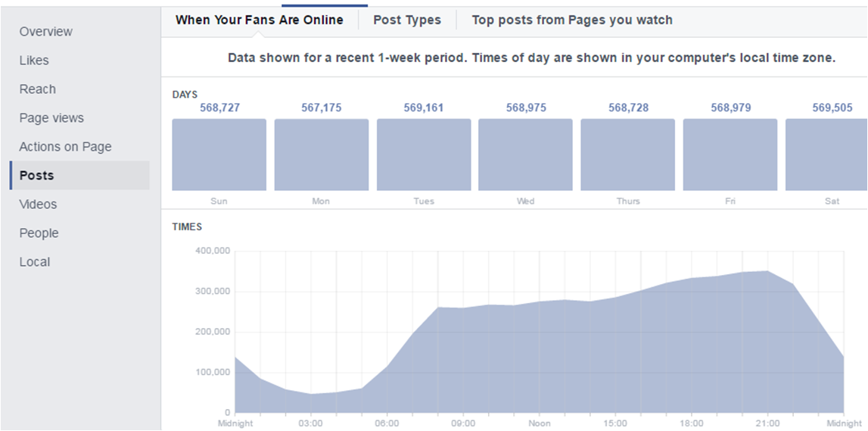Click the Noon time axis label
Viewport: 868px width, 431px height.
point(539,423)
